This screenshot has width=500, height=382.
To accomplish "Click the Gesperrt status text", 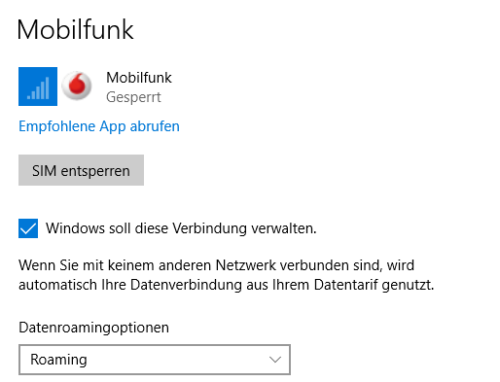I will click(133, 97).
